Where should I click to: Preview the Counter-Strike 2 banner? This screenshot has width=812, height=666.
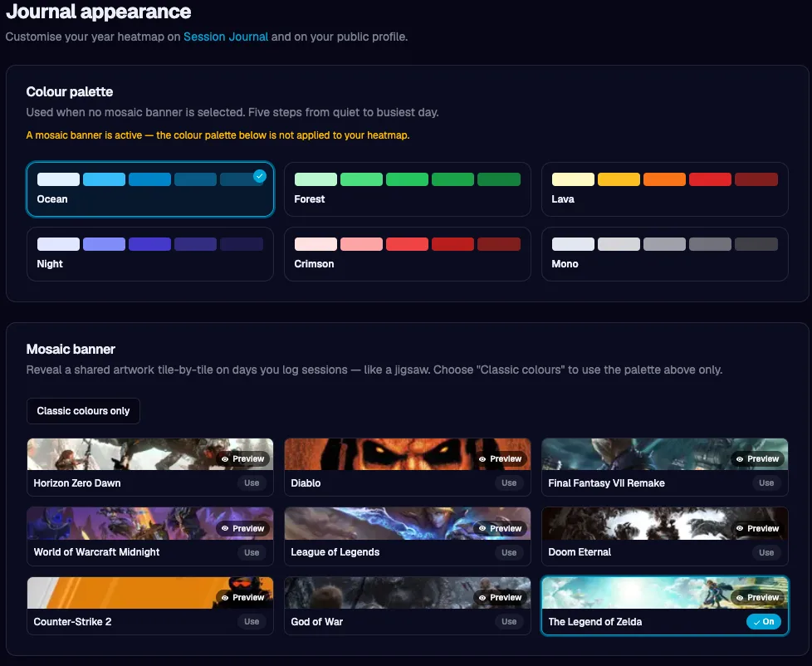point(243,597)
